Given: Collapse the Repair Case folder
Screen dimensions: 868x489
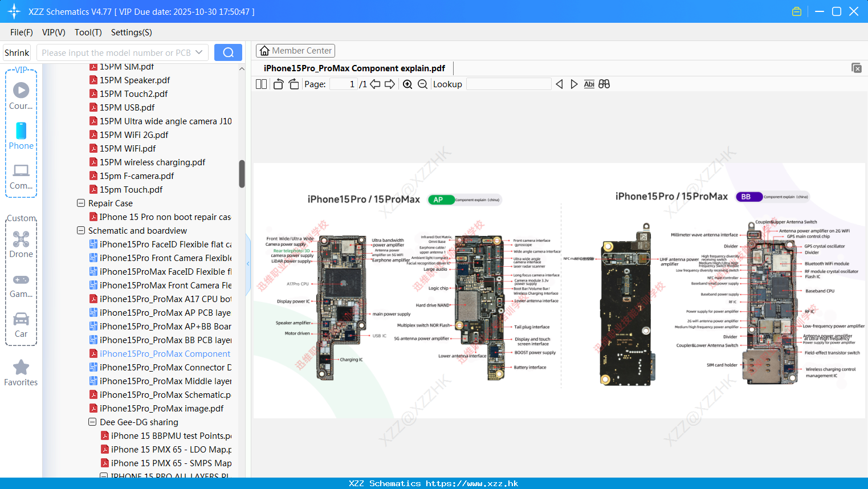Looking at the screenshot, I should coord(81,203).
